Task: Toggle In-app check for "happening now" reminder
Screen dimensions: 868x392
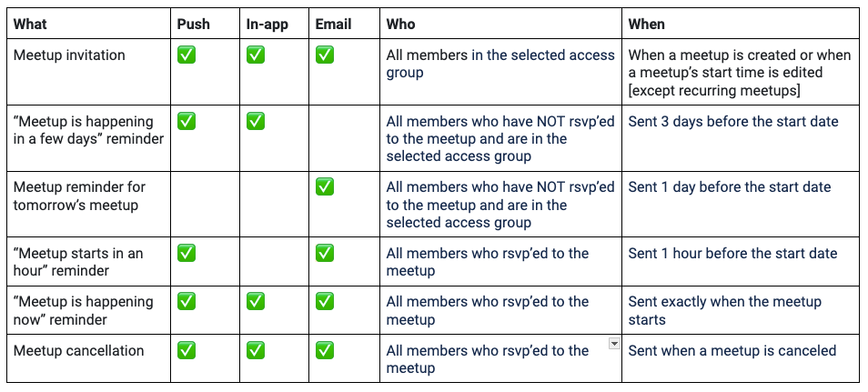Action: point(256,301)
